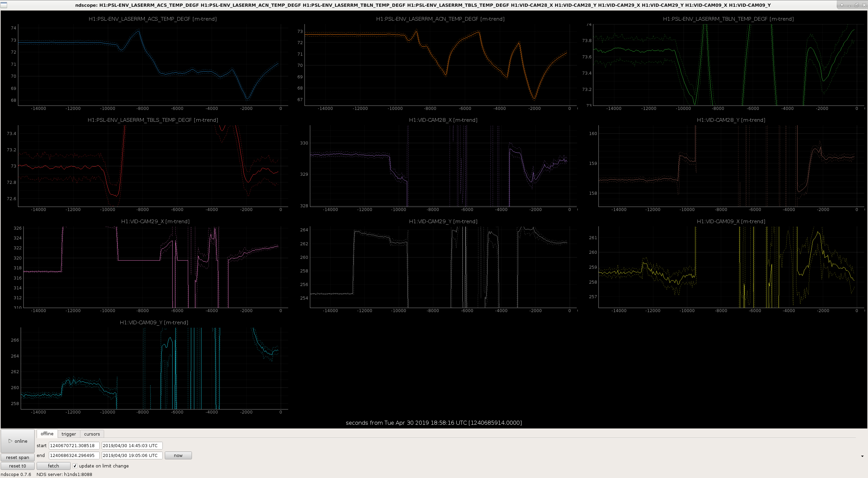The height and width of the screenshot is (478, 868).
Task: Start live mode with the online play button
Action: coord(18,441)
